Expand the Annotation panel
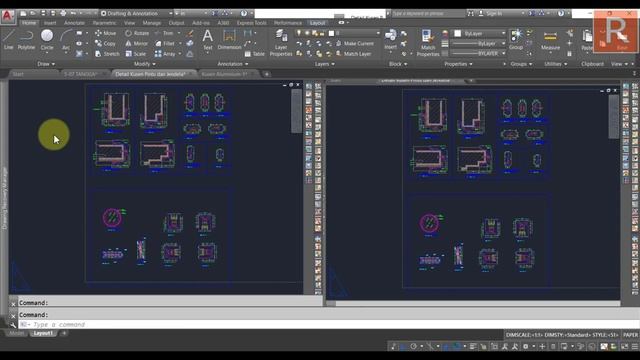640x360 pixels. (233, 64)
